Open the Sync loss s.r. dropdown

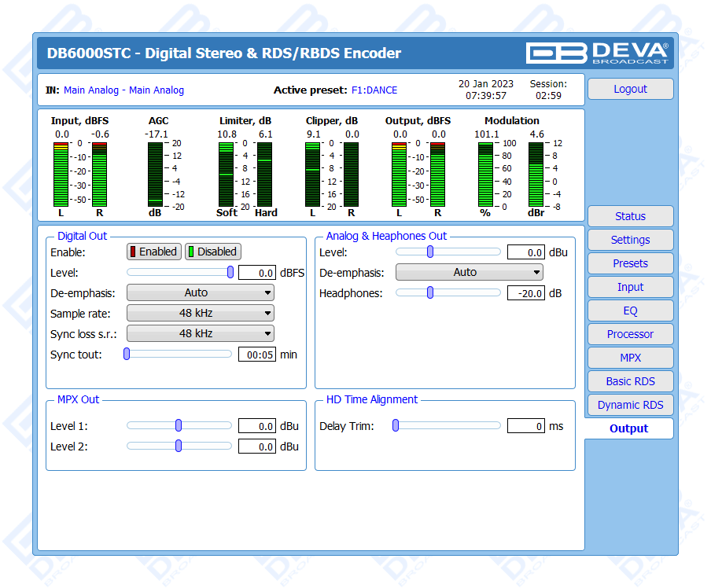[x=201, y=333]
